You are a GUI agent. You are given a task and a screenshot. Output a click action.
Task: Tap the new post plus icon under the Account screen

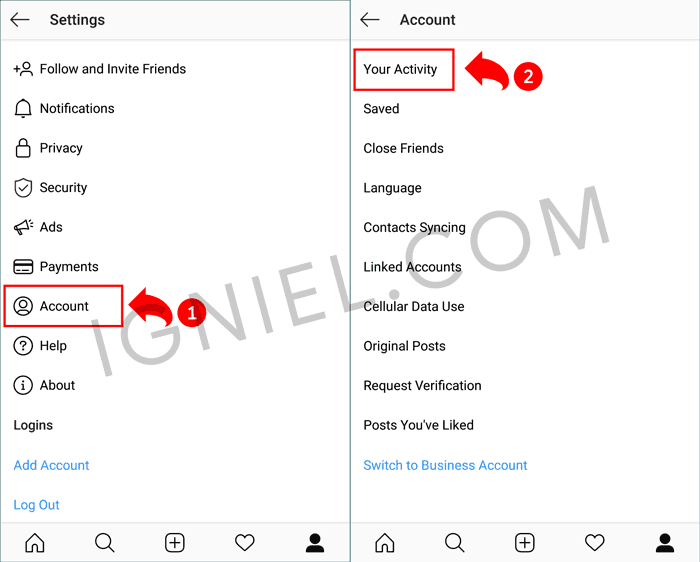point(525,543)
